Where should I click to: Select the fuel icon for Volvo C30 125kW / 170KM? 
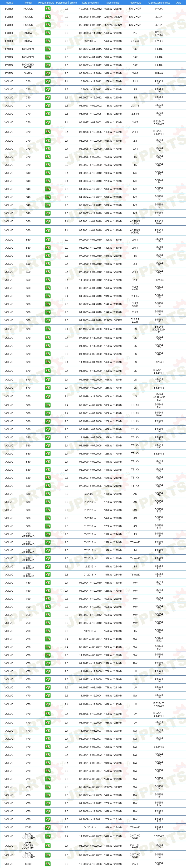point(48,81)
